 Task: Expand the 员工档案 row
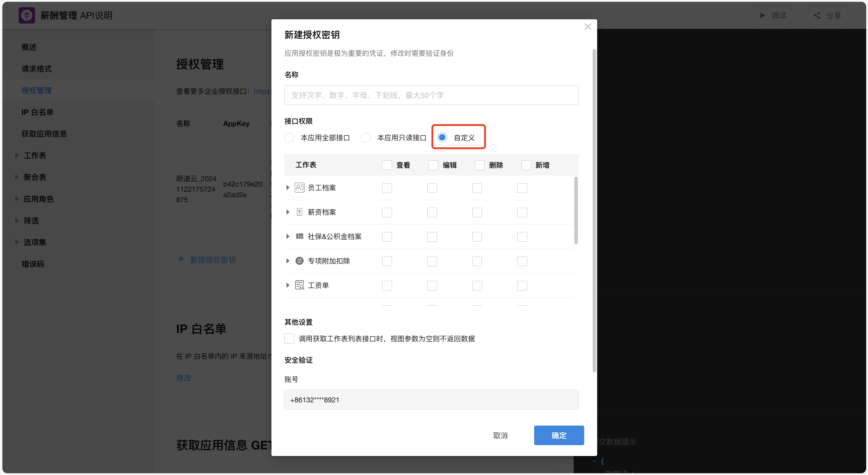pos(288,187)
